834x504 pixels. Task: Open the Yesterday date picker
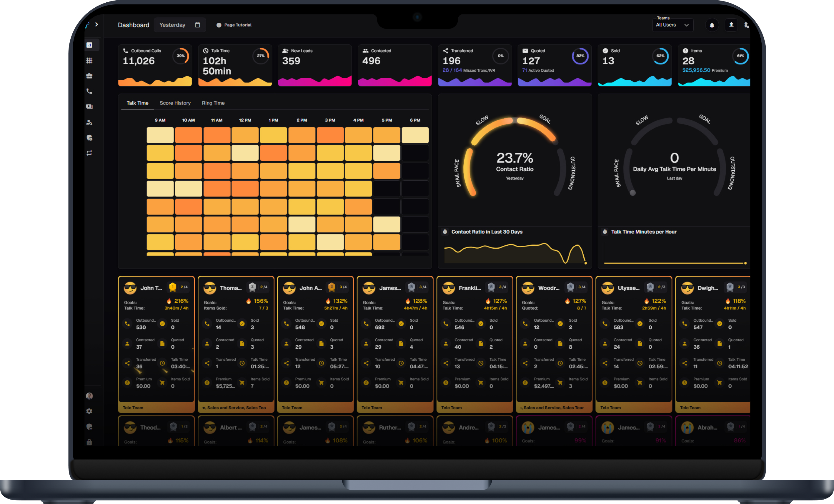[x=179, y=25]
